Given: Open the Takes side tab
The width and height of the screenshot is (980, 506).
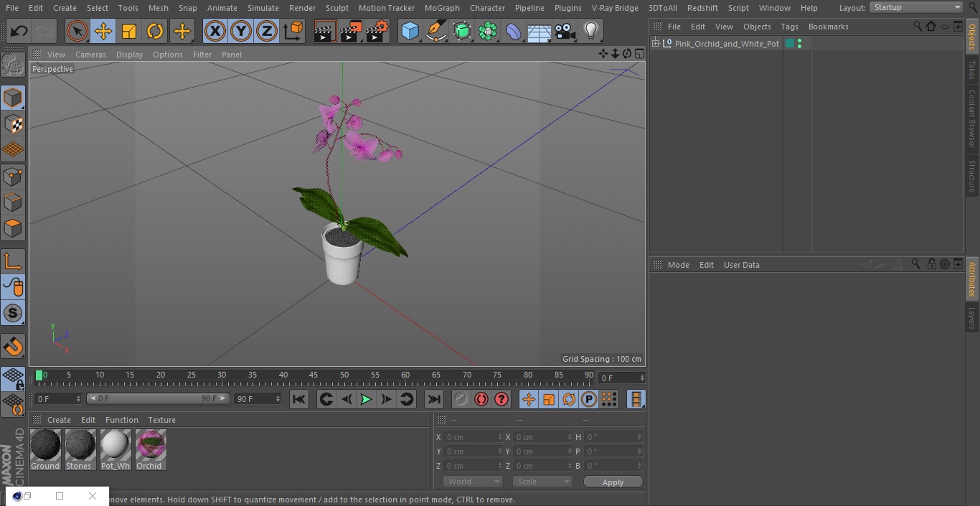Looking at the screenshot, I should pos(972,70).
